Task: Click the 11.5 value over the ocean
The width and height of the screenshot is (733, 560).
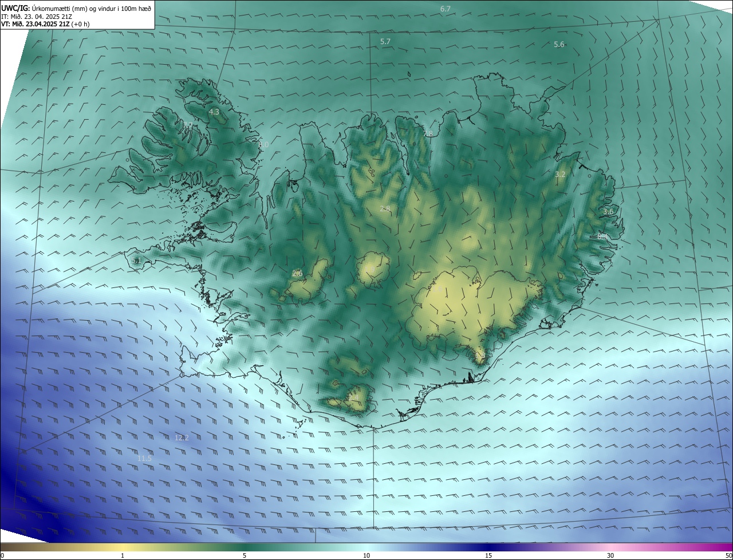Action: pyautogui.click(x=144, y=459)
